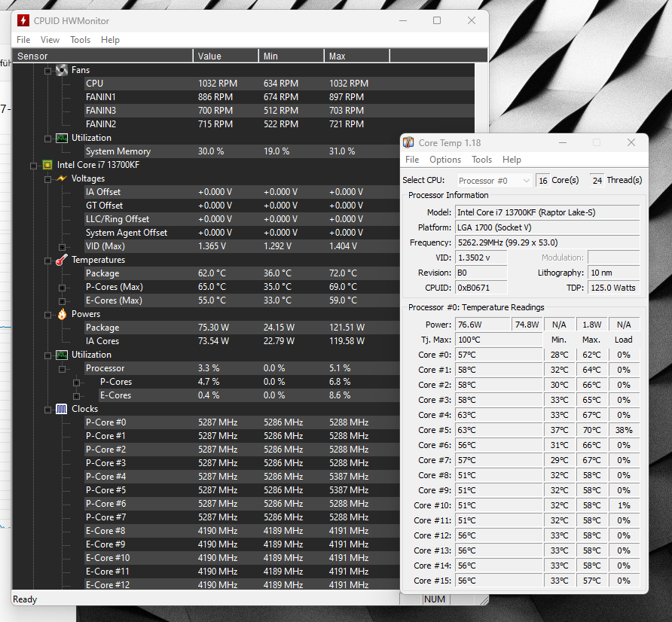Click the first Utilization graph icon above Intel Core

(62, 138)
